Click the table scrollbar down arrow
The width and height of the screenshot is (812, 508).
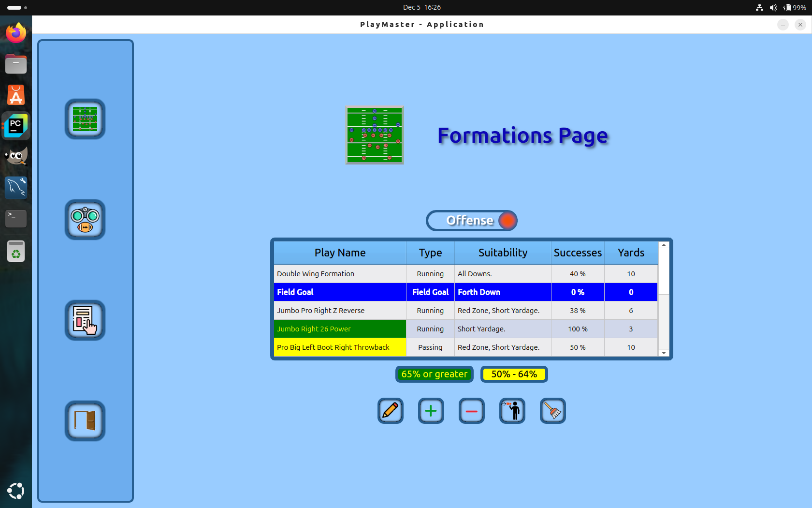(x=664, y=353)
